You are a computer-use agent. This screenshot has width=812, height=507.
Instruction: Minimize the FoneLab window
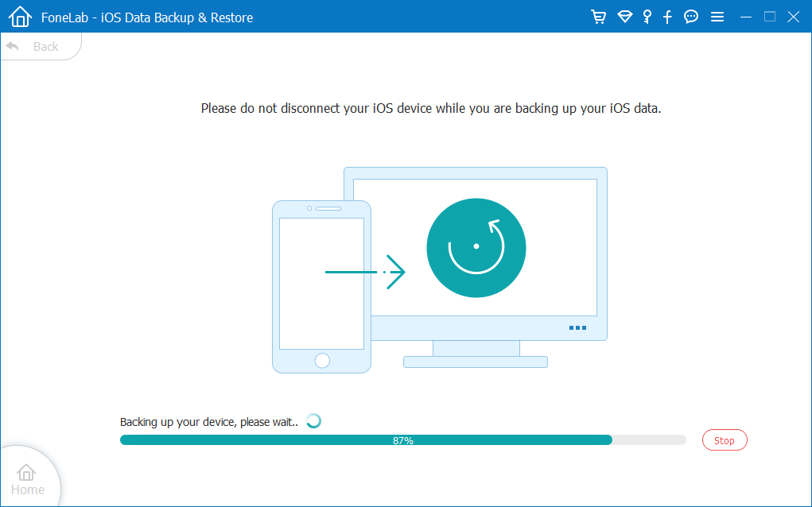(745, 17)
